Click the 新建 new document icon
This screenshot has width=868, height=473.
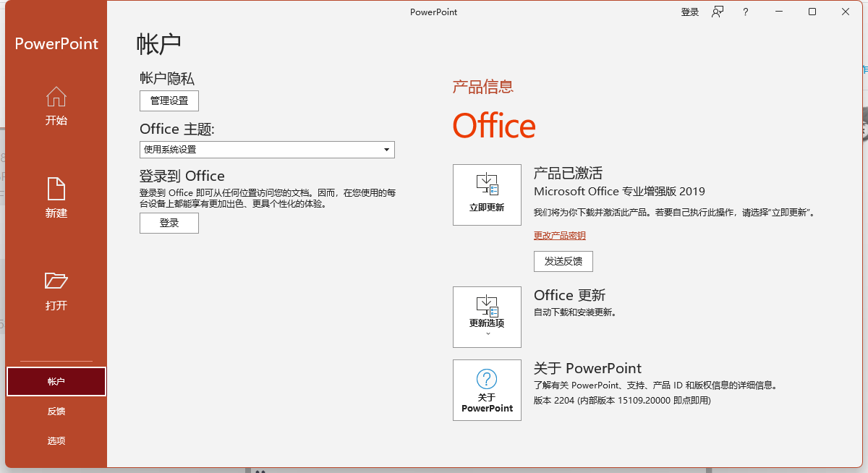[56, 189]
